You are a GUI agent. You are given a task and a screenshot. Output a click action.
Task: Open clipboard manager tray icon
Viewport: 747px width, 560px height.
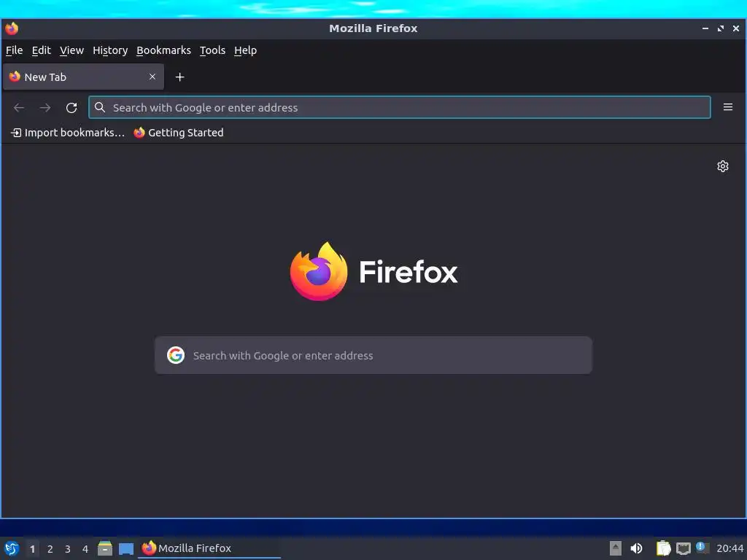click(663, 548)
